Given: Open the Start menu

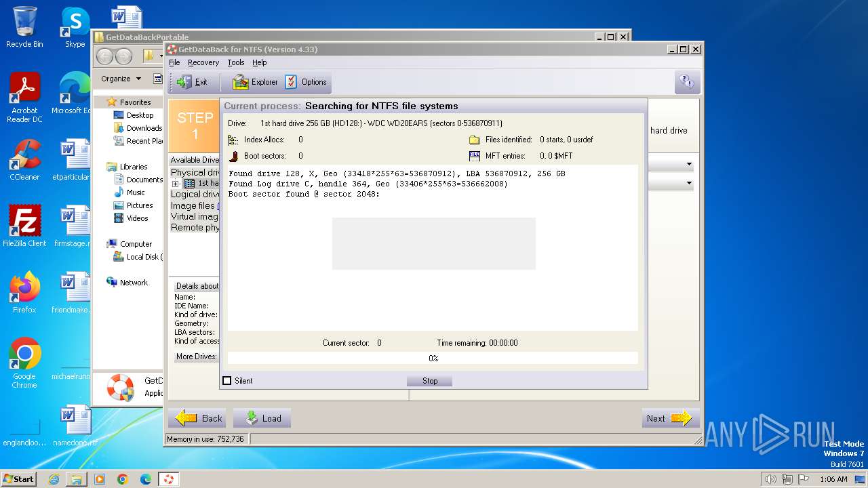Looking at the screenshot, I should click(x=18, y=479).
